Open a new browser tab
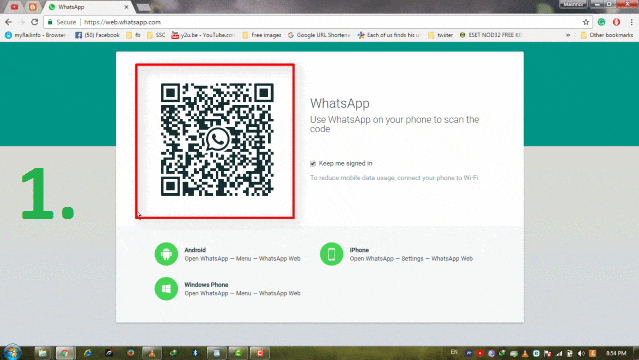 [143, 7]
